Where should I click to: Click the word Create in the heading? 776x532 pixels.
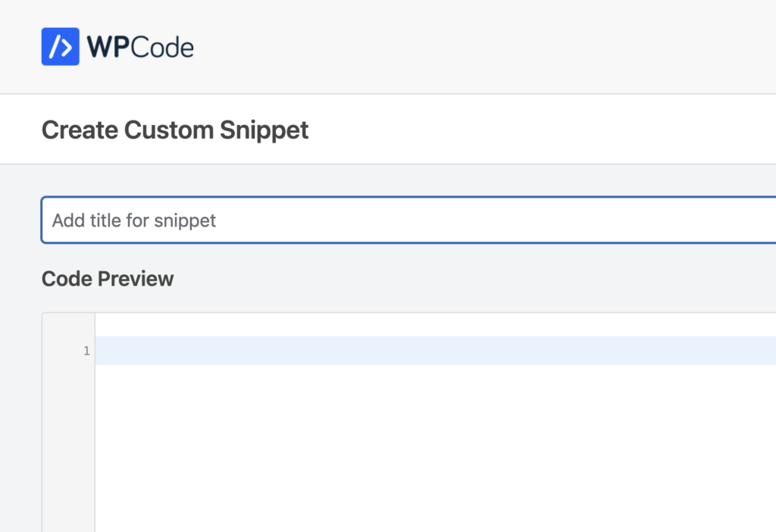(80, 130)
